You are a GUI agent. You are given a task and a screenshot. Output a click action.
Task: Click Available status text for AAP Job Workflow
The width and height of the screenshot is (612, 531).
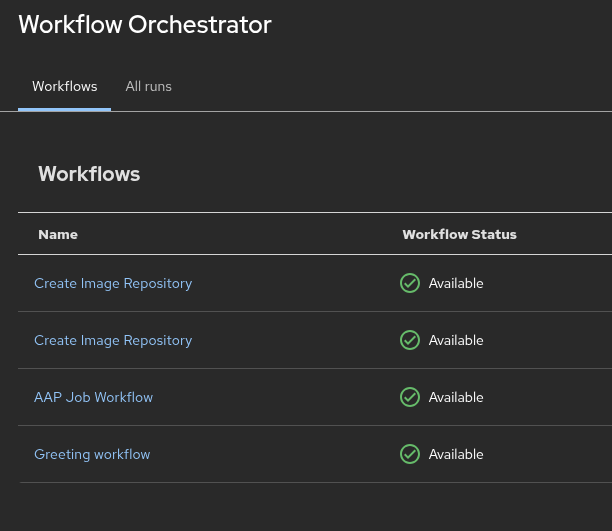click(456, 397)
